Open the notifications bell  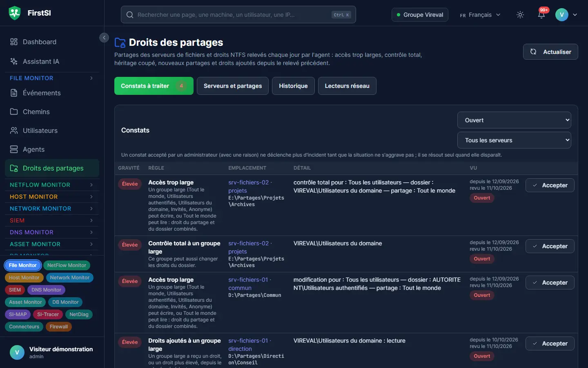[541, 15]
